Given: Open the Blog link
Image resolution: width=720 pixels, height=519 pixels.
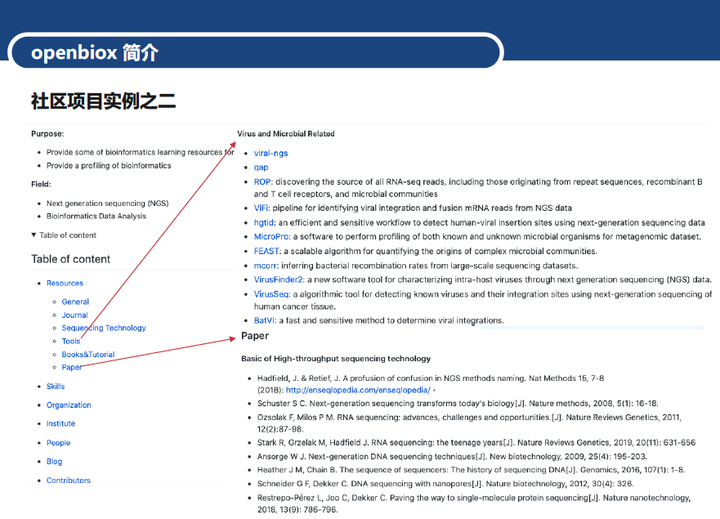Looking at the screenshot, I should 54,462.
